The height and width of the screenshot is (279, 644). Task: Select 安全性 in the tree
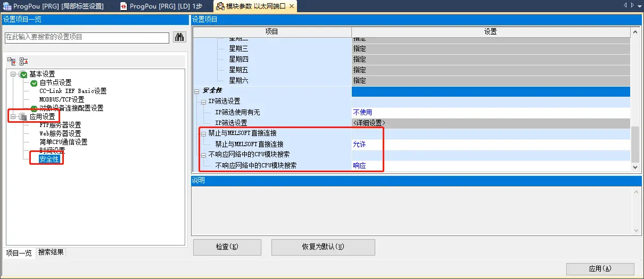[49, 159]
